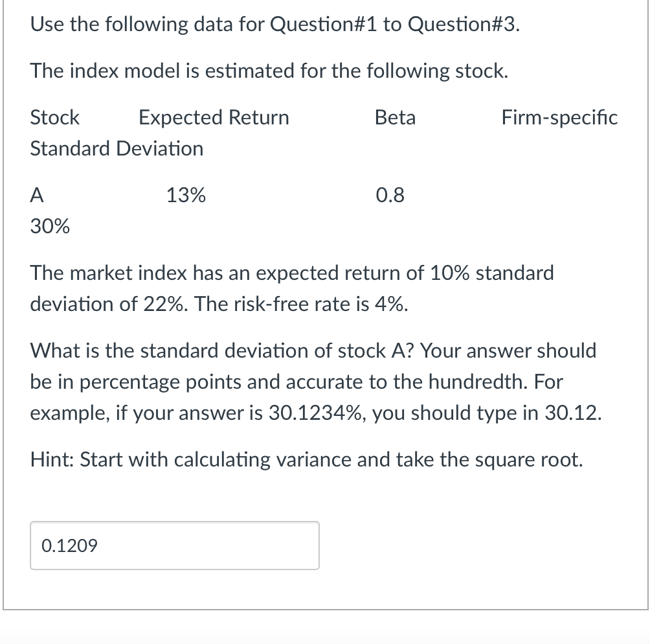Screen dimensions: 650x644
Task: Click the "Firm-specific" column header text
Action: (559, 117)
